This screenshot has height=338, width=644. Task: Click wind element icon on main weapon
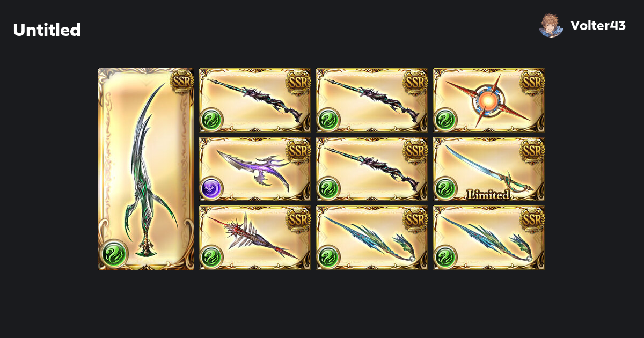(x=114, y=253)
